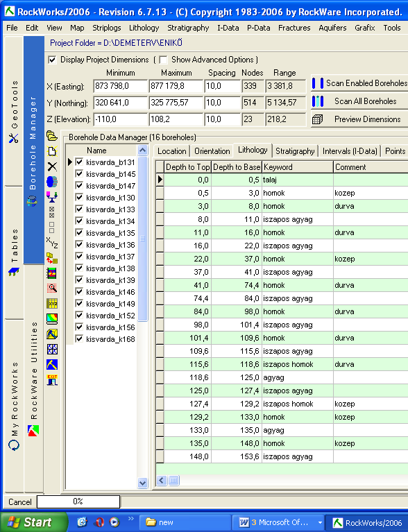Switch to the Location tab
This screenshot has width=408, height=532.
pyautogui.click(x=172, y=151)
